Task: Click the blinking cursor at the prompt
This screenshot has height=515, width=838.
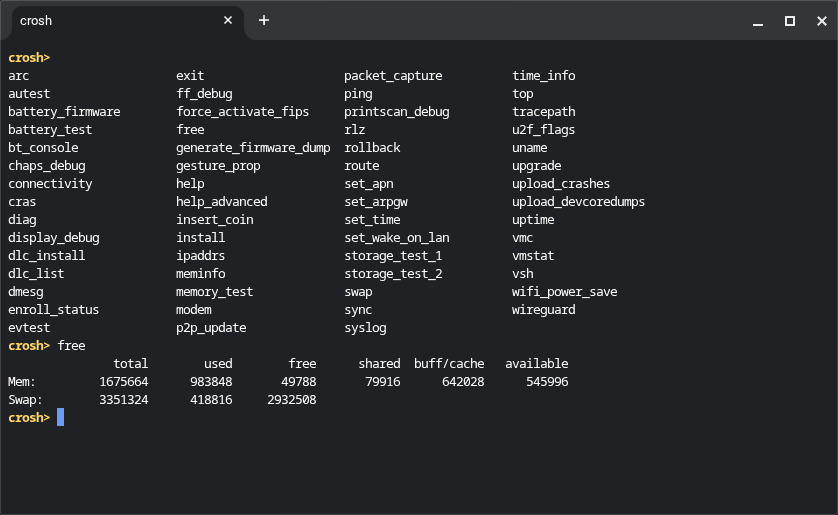Action: click(61, 417)
